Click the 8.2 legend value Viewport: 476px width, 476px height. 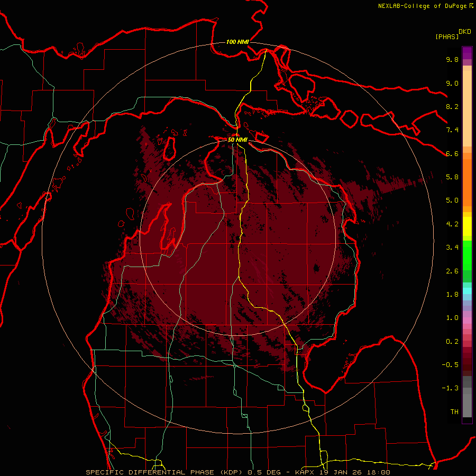pos(452,107)
